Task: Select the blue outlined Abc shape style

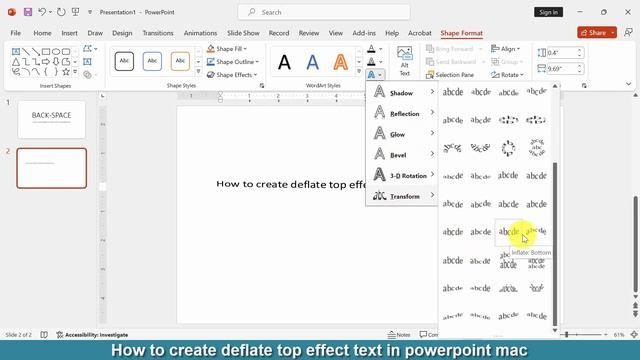Action: click(x=152, y=61)
